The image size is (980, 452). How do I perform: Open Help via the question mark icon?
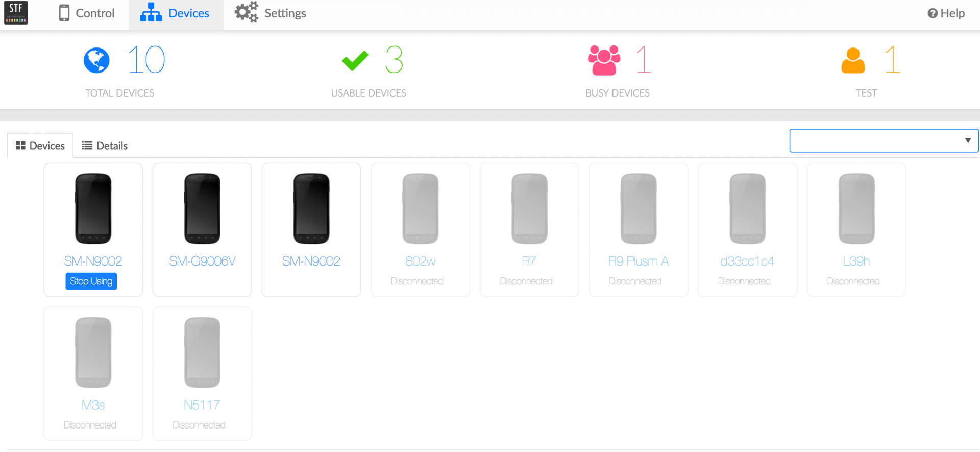[x=933, y=13]
